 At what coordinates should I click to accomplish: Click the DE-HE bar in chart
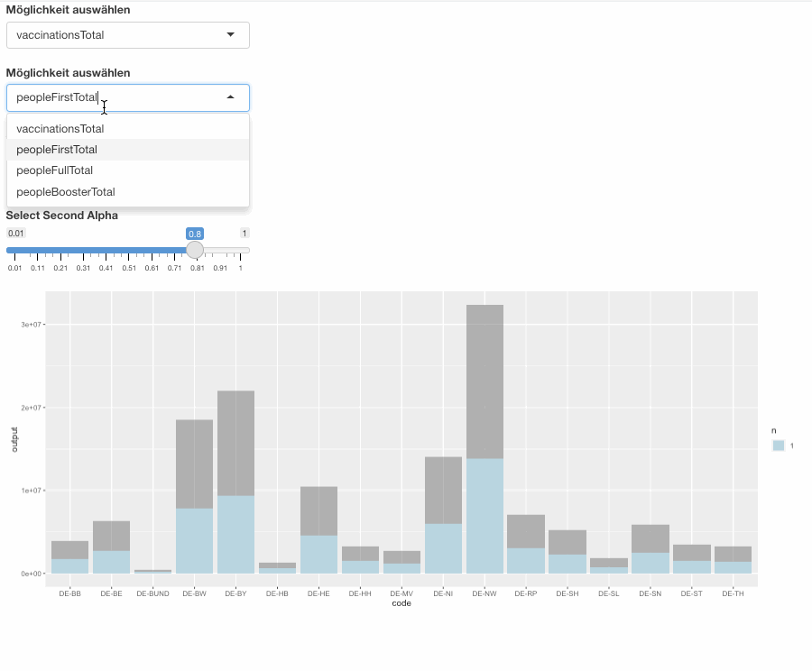(x=318, y=530)
